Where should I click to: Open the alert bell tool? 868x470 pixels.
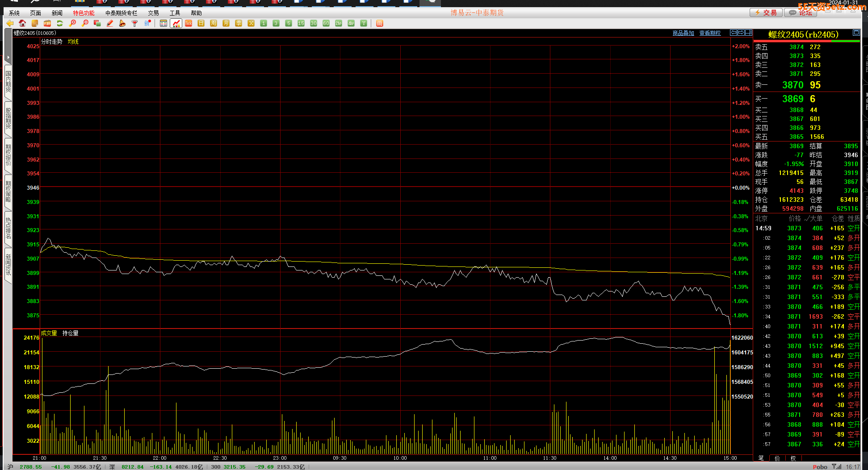coord(122,23)
